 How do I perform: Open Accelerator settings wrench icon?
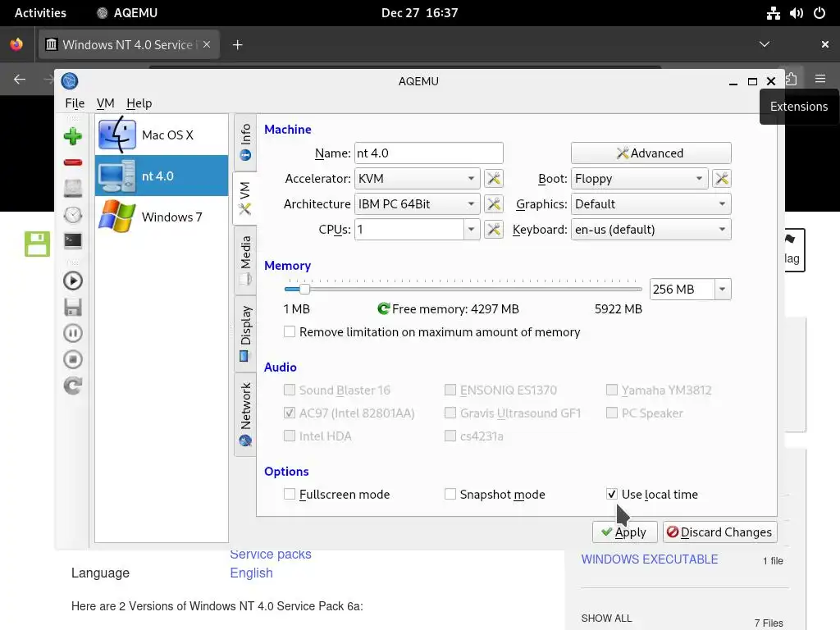click(x=493, y=178)
